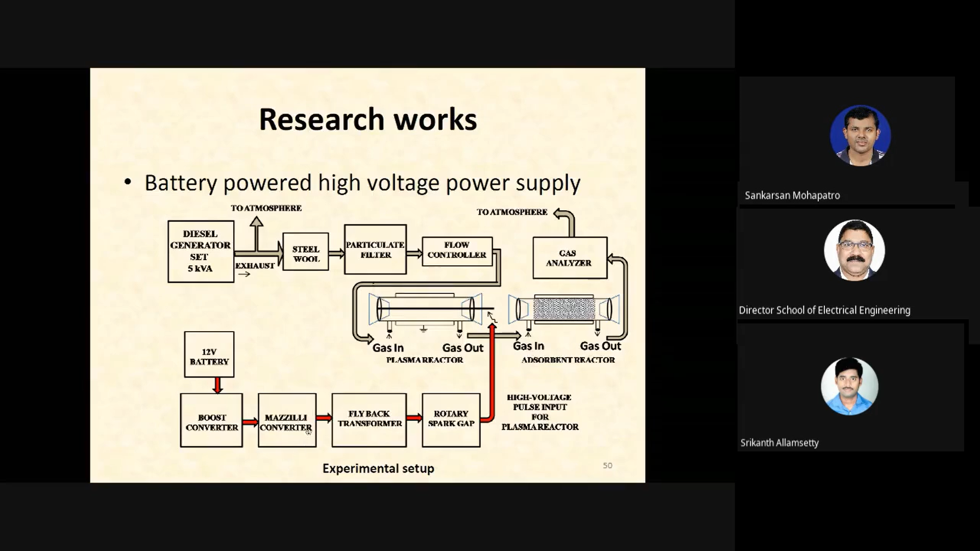The height and width of the screenshot is (551, 980).
Task: Click the Flow Controller block
Action: coord(457,251)
